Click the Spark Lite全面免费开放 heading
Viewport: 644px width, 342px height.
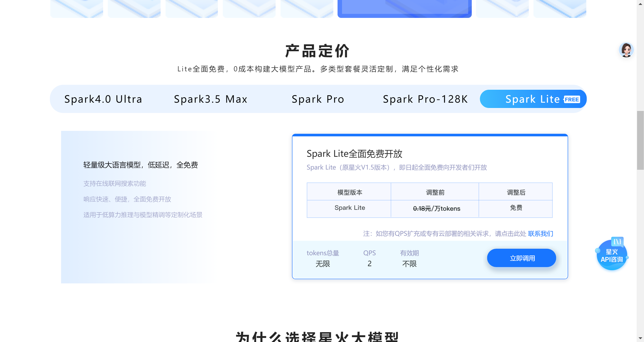354,153
